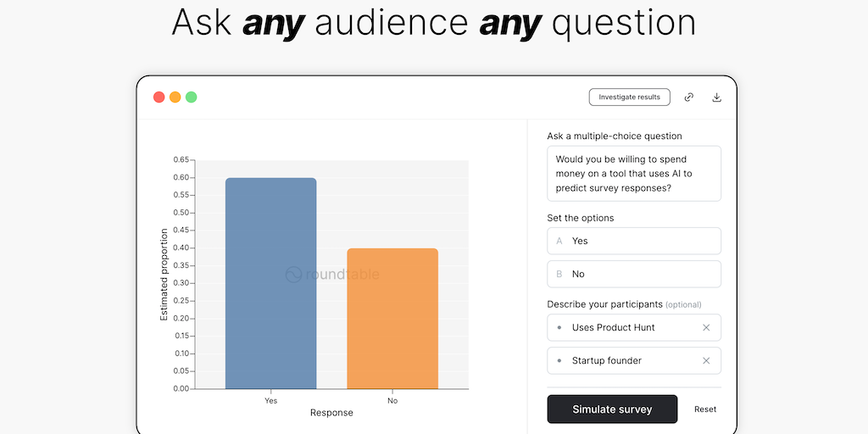Edit the multiple-choice question text box
The image size is (868, 434).
coord(634,173)
